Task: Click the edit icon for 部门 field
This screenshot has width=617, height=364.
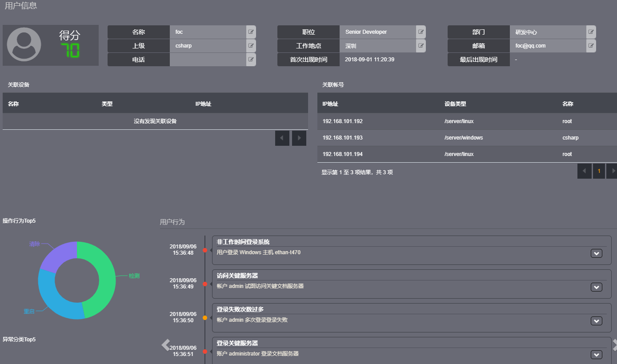Action: click(x=591, y=32)
